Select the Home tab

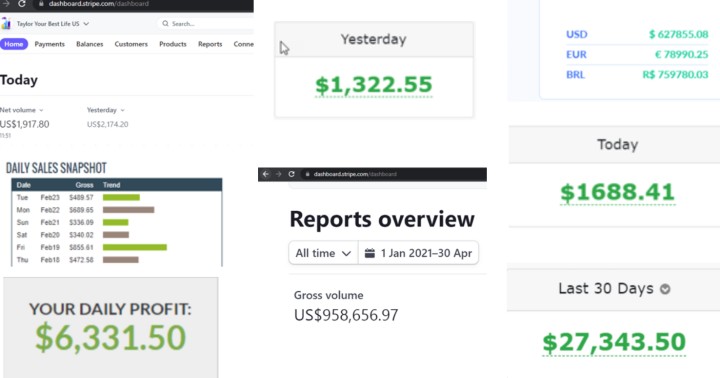pos(14,44)
